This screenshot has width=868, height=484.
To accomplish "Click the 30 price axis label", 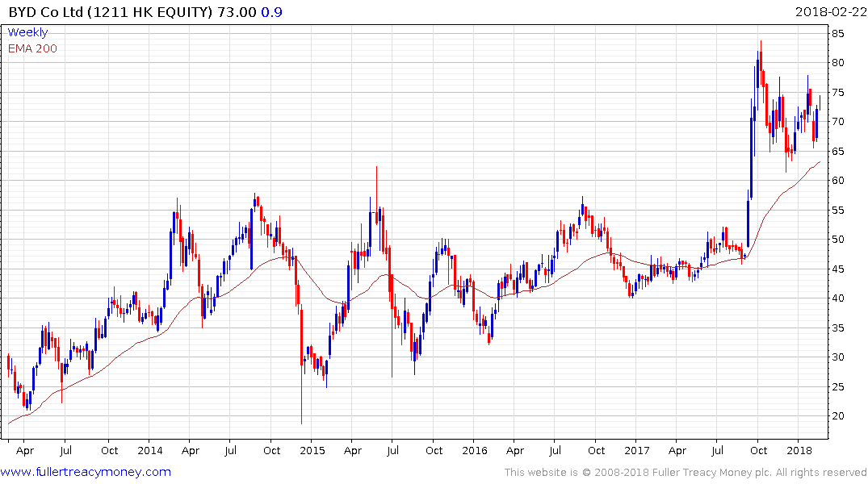I will coord(837,357).
